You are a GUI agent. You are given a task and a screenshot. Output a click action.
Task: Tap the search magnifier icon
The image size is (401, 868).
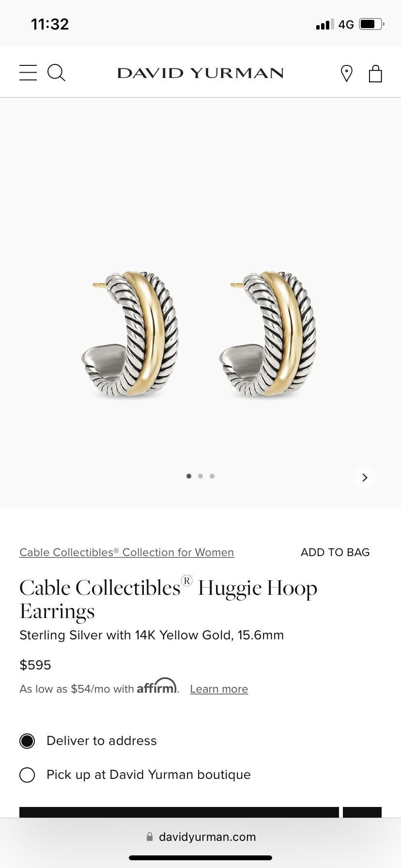(x=56, y=73)
